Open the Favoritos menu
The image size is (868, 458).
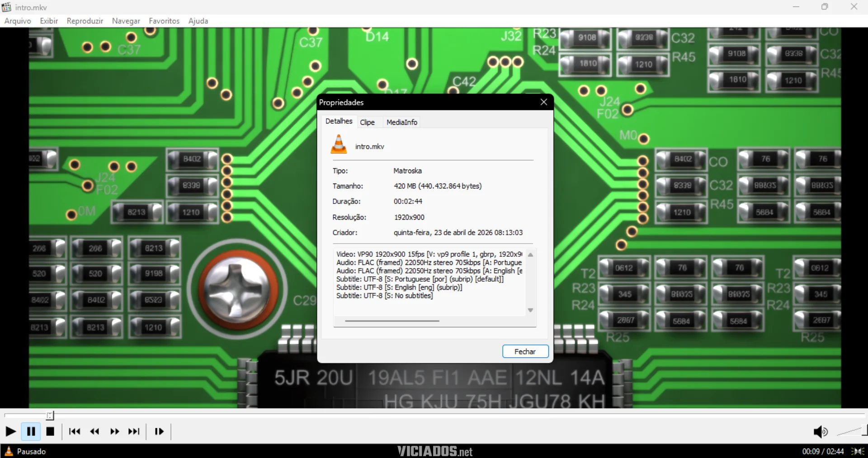164,21
